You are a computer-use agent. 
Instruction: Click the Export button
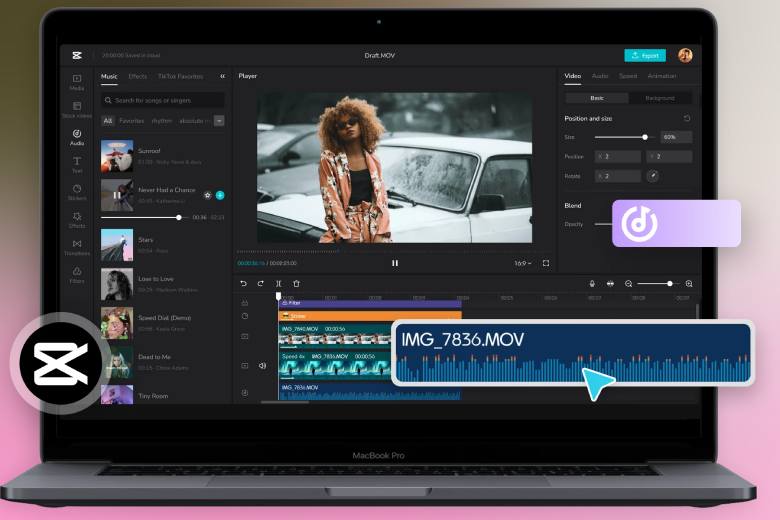[645, 56]
